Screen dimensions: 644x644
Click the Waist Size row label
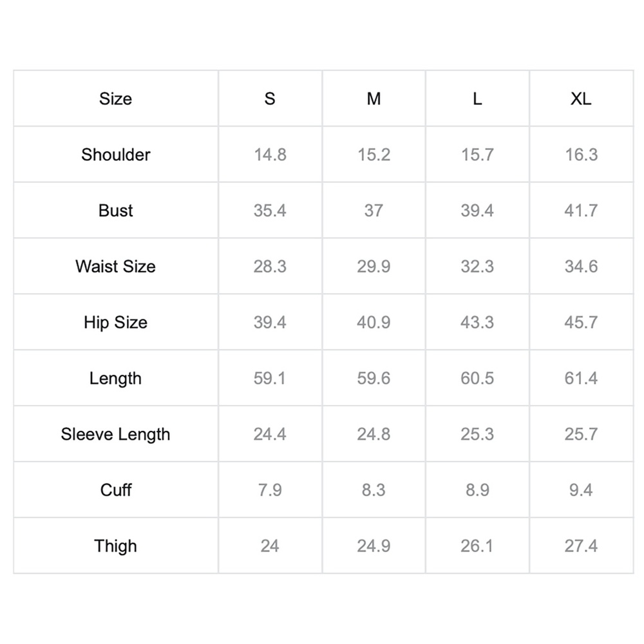click(116, 266)
